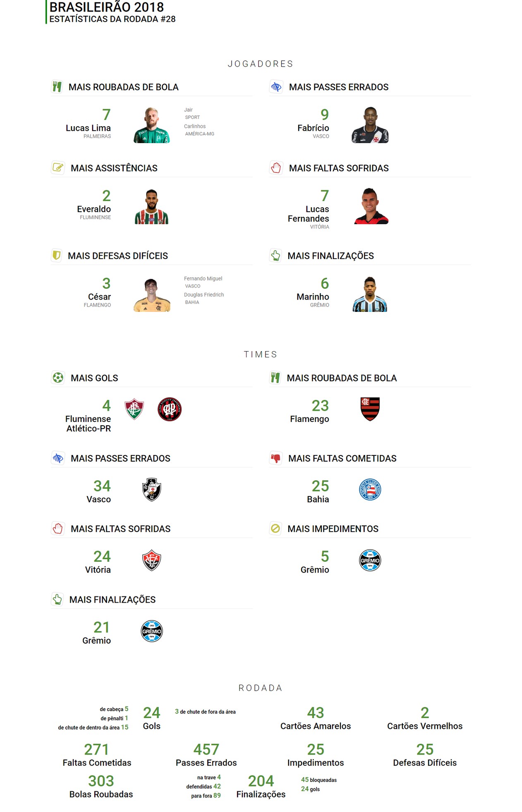Click the fork-and-knife icon beside players' Mais Roubadas de Bola
Viewport: 522px width, 812px height.
[57, 87]
